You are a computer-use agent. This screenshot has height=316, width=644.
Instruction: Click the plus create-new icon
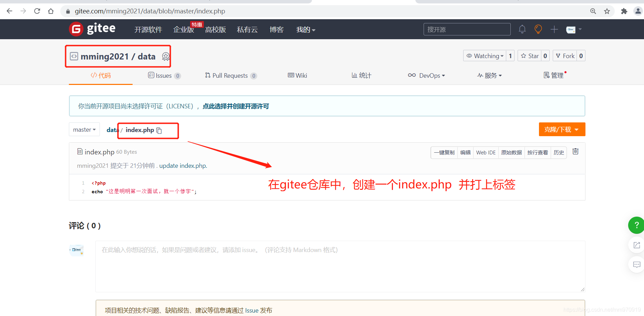point(554,29)
